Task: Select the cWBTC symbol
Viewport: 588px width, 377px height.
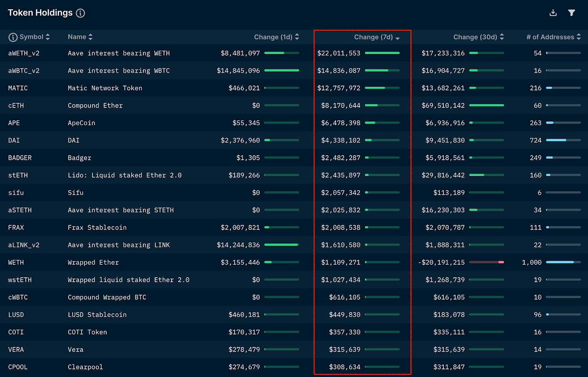Action: click(x=18, y=297)
